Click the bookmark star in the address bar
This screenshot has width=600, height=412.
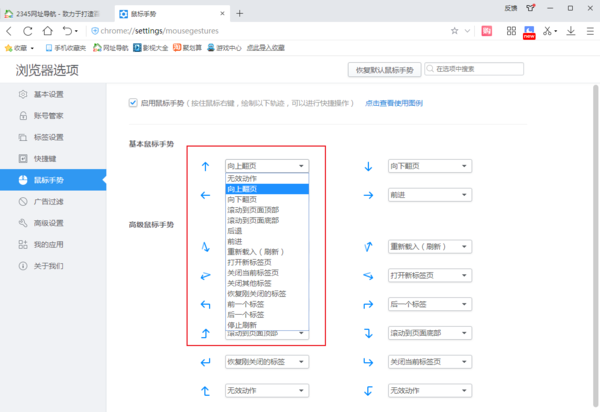[x=455, y=31]
